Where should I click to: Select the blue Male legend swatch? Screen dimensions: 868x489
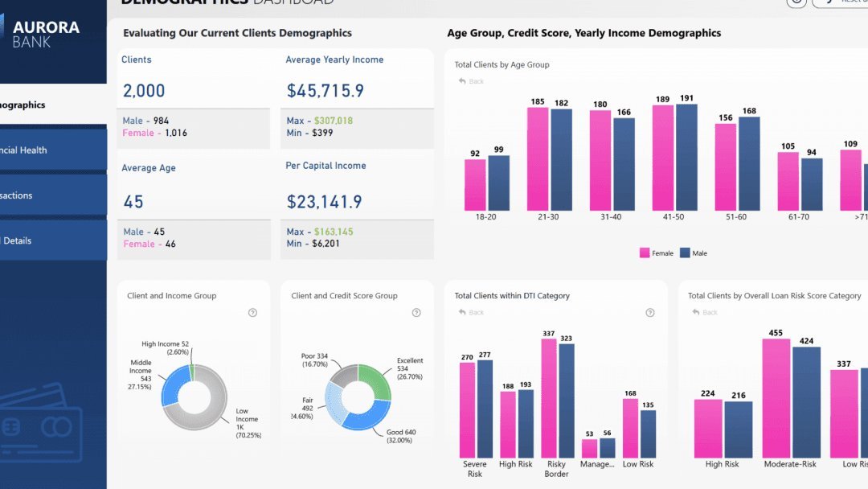[685, 253]
